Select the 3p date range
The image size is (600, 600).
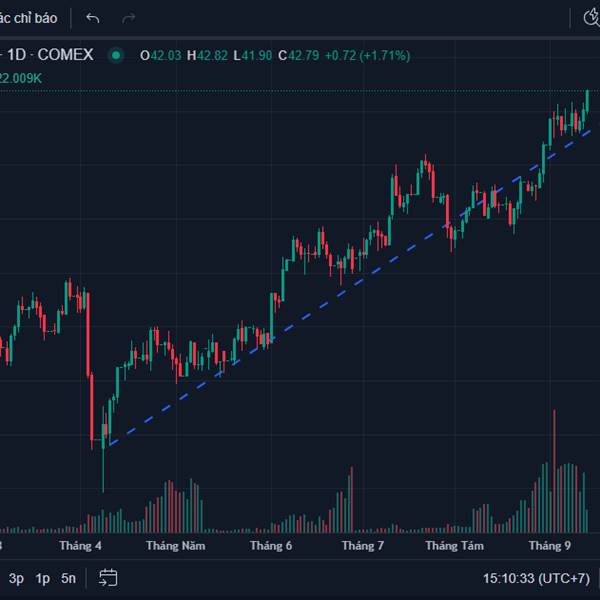click(x=16, y=578)
